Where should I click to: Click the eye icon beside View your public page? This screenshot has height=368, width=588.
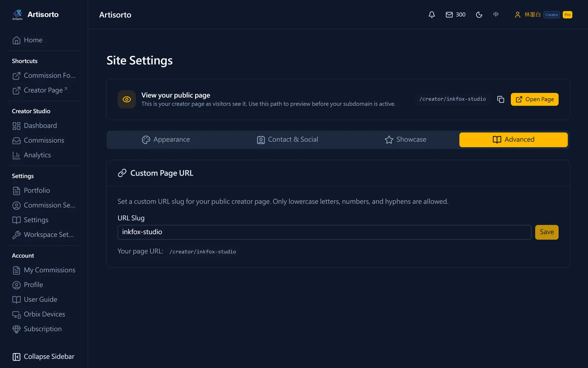coord(127,99)
